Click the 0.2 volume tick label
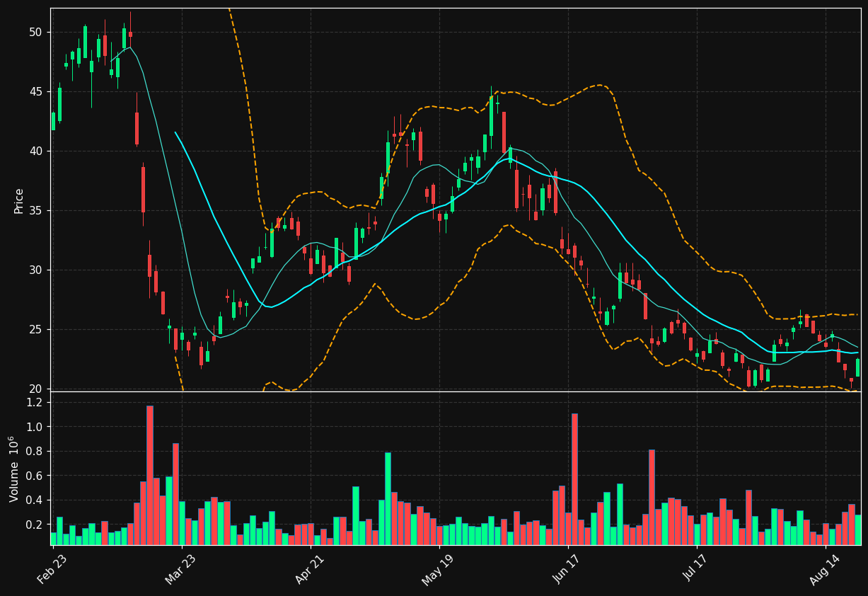868x596 pixels. point(33,525)
